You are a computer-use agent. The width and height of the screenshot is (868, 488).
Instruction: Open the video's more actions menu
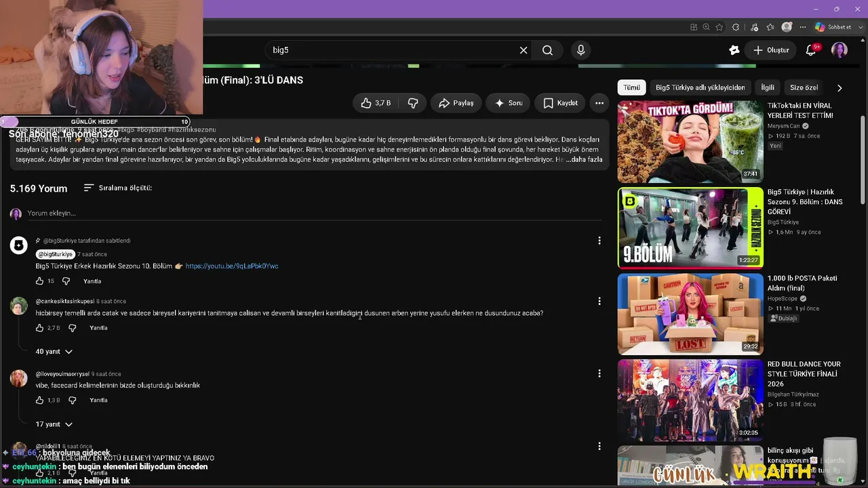pos(599,103)
